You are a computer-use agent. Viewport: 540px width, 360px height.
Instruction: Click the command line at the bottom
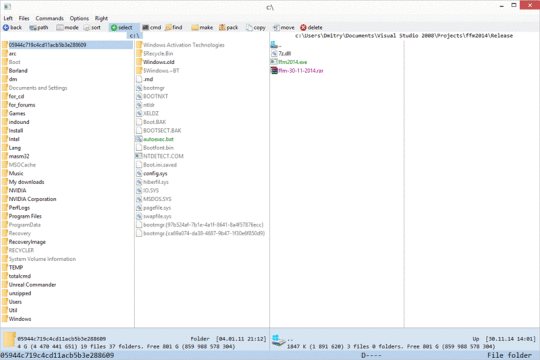(x=270, y=356)
